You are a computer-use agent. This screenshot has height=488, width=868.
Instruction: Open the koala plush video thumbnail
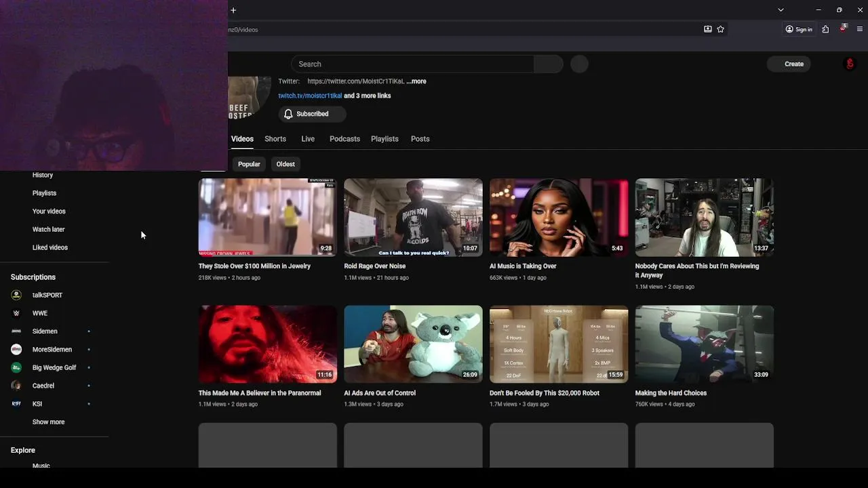(413, 344)
